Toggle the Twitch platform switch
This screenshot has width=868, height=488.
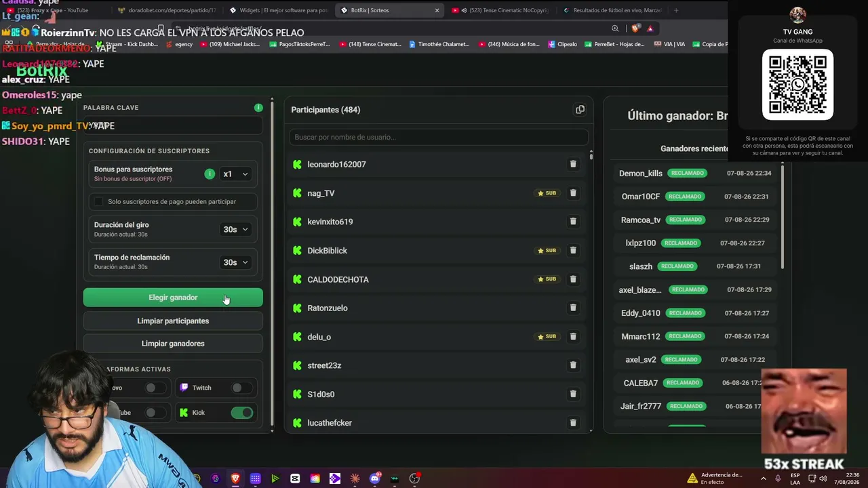click(x=241, y=388)
